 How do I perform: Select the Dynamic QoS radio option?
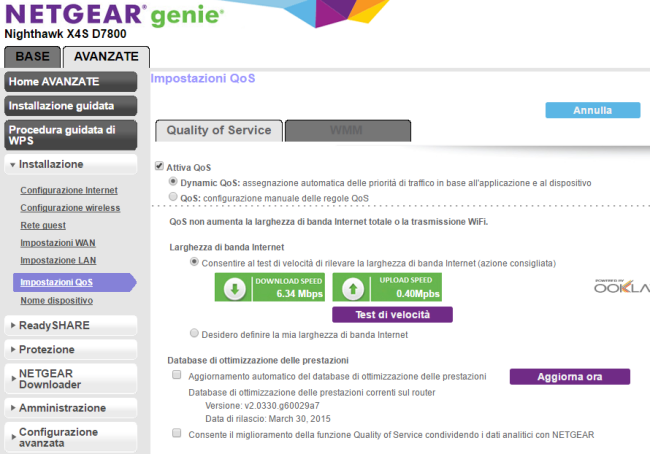pos(173,181)
